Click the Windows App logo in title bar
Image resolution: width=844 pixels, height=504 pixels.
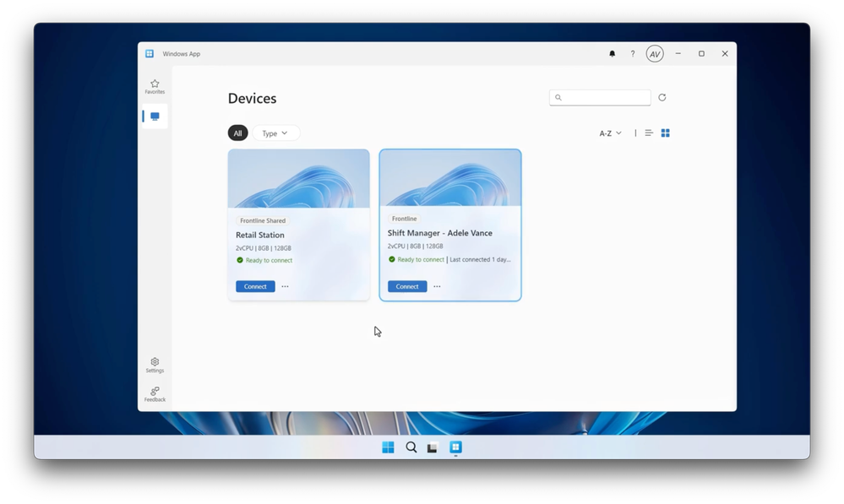click(150, 54)
